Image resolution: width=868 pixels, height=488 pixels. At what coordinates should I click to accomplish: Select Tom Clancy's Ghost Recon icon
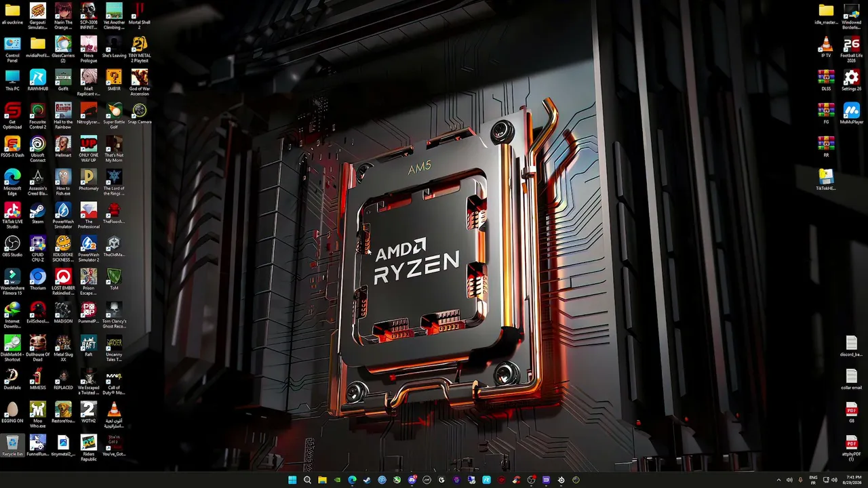tap(114, 314)
